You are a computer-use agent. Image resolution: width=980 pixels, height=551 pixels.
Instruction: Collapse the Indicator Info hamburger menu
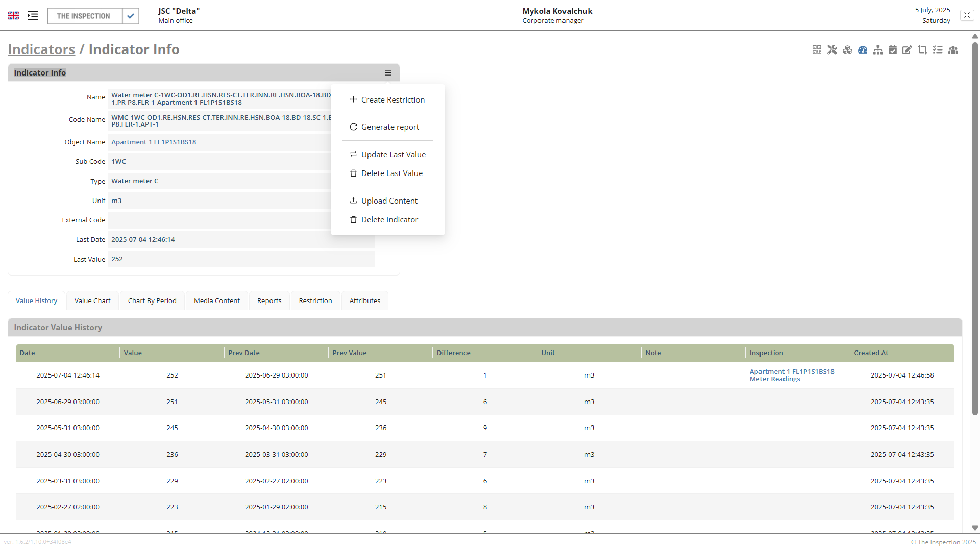tap(388, 73)
